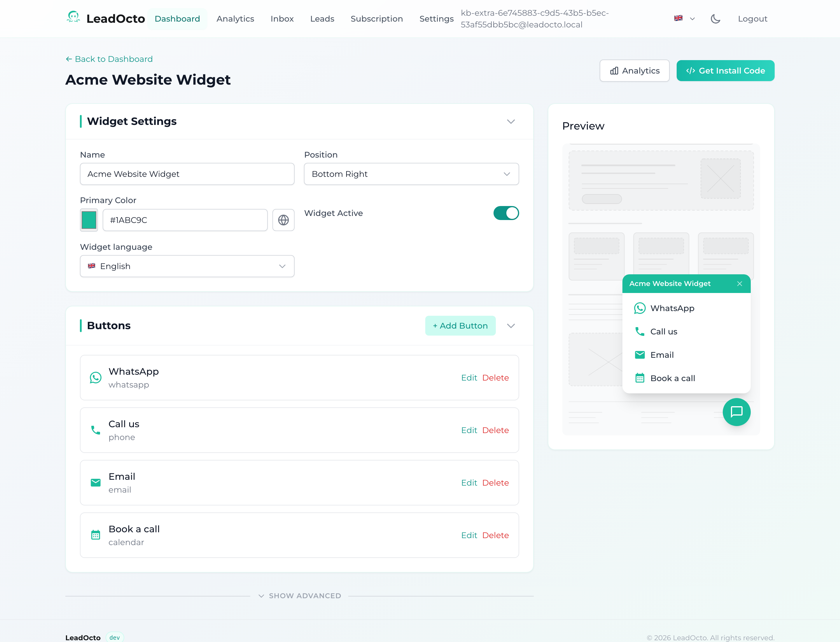Collapse the Buttons section chevron
Screen dimensions: 840x642
click(x=511, y=326)
